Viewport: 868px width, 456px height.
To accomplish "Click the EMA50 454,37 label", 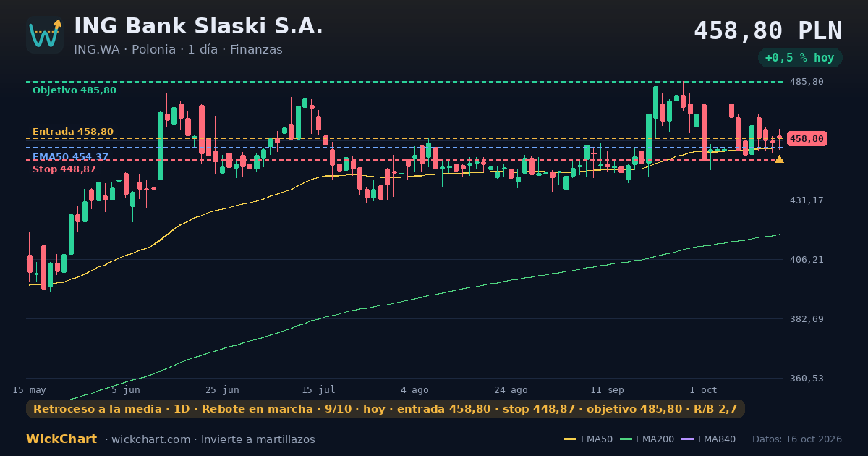I will pos(70,157).
